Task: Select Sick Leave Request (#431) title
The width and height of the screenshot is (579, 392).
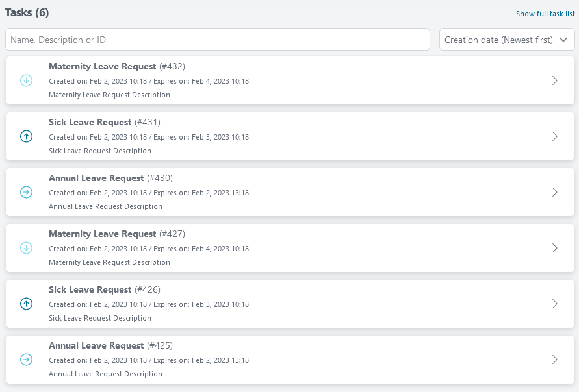Action: (x=105, y=122)
